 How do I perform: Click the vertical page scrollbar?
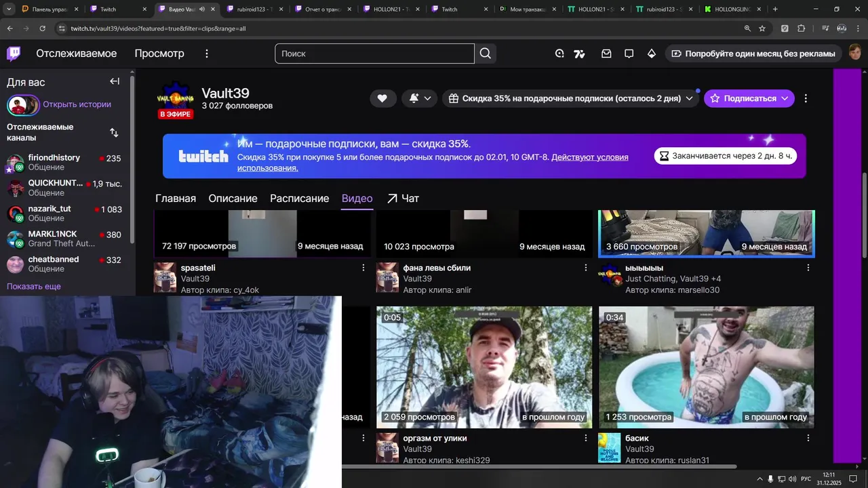click(x=864, y=216)
